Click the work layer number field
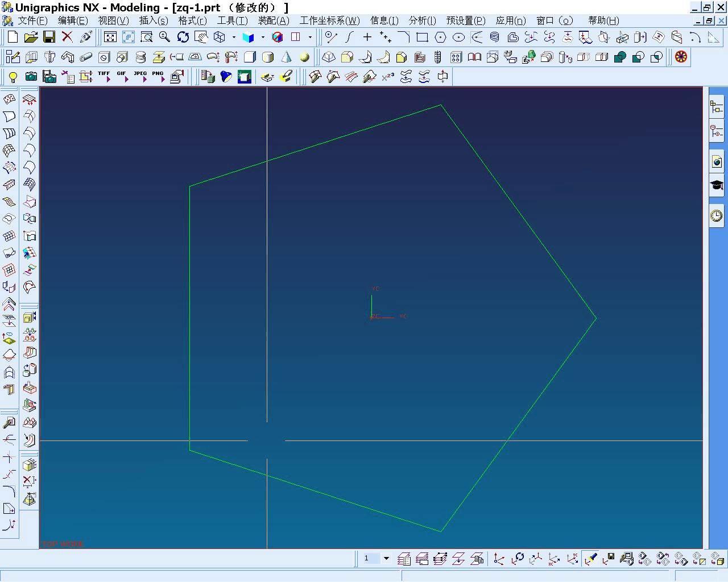The height and width of the screenshot is (582, 728). pos(371,559)
